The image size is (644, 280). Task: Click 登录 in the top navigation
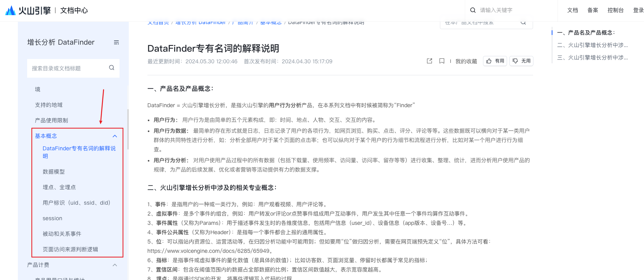pos(639,10)
